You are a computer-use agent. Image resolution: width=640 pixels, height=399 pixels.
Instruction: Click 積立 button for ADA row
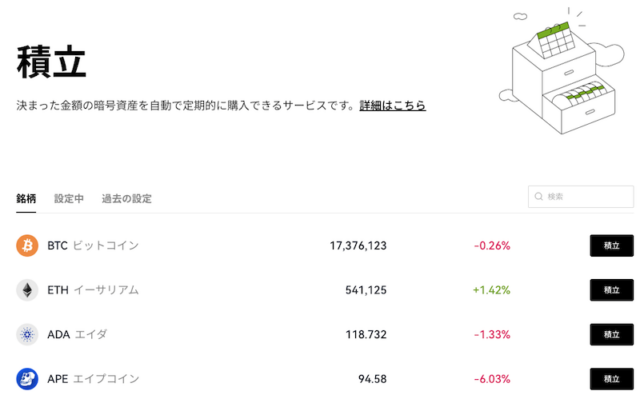point(611,335)
